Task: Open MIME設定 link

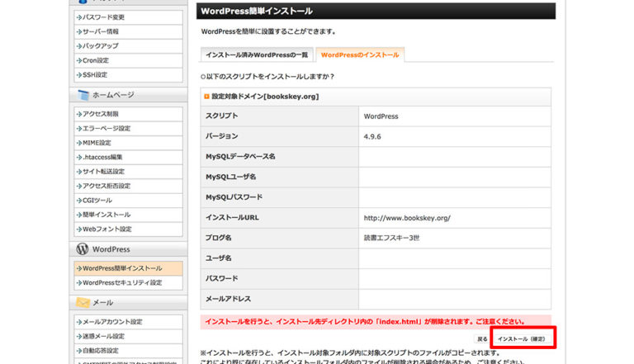Action: 129,143
